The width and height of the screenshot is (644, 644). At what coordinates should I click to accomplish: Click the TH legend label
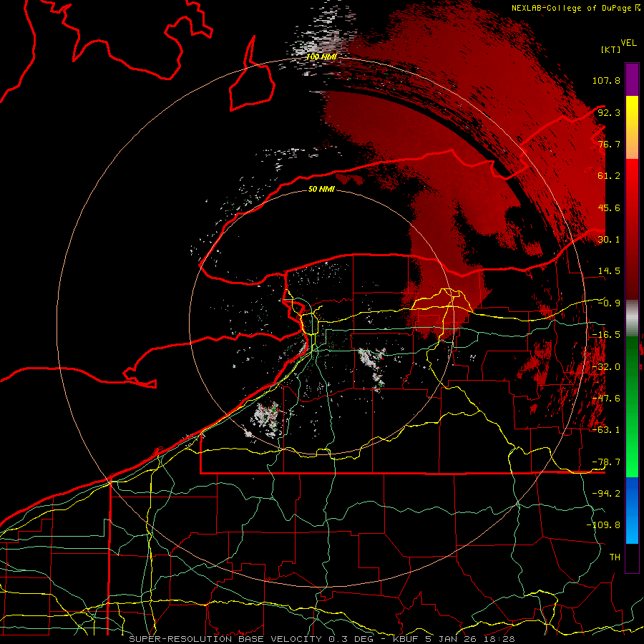615,557
